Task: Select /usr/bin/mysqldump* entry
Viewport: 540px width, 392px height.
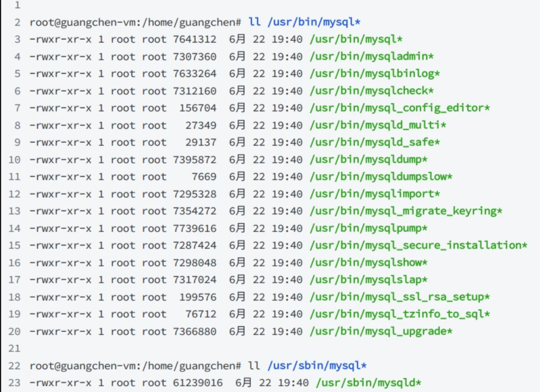Action: pos(369,159)
